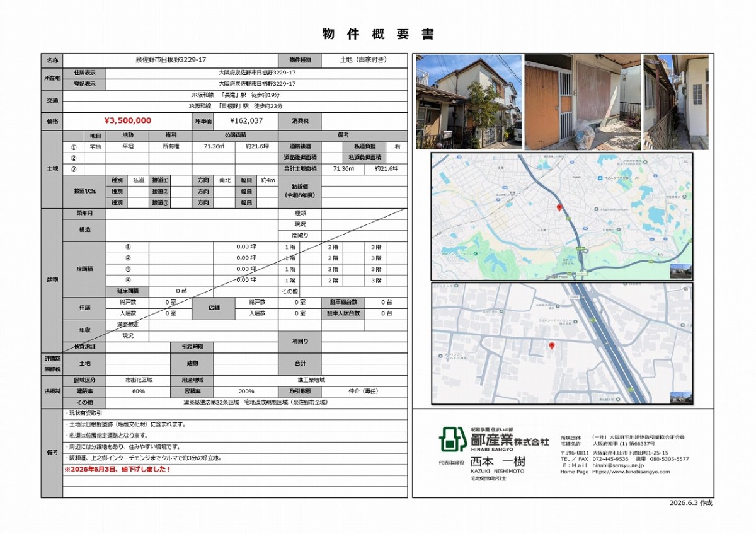
Task: Select the title 物件概要書
Action: 378,35
